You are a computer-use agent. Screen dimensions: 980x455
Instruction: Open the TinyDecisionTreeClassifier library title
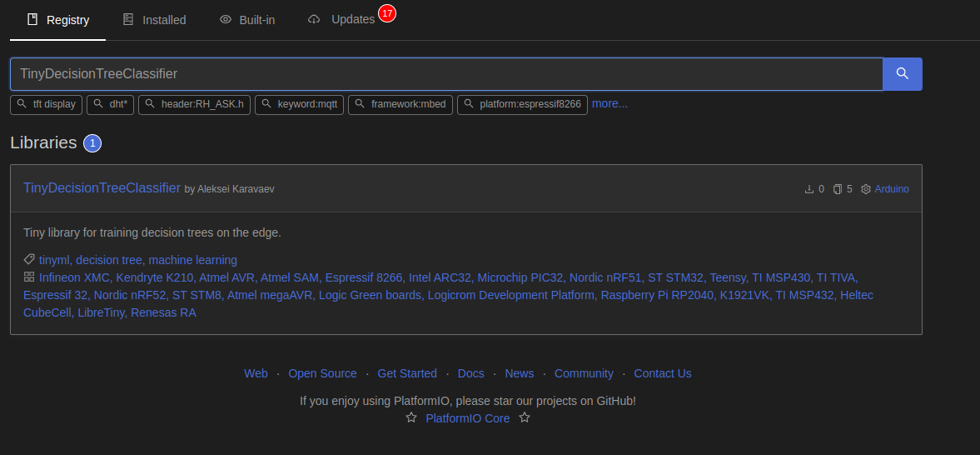(102, 187)
